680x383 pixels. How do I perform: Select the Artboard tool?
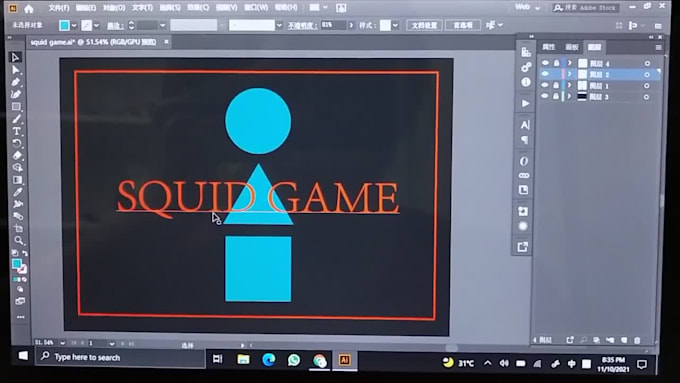18,228
